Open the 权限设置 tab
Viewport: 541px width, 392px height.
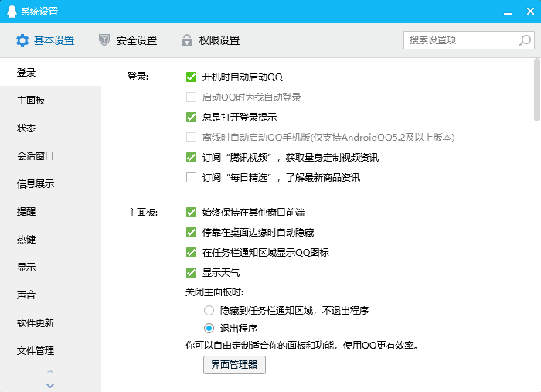click(211, 41)
